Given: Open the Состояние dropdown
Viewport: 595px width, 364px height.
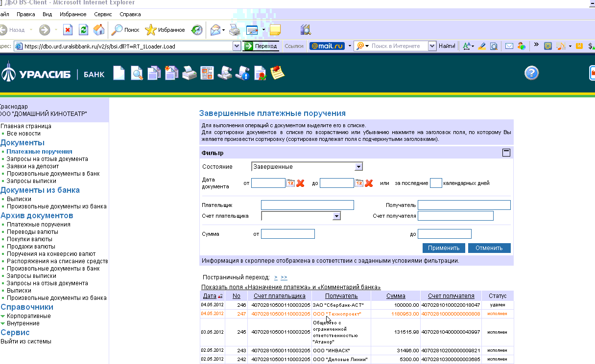Looking at the screenshot, I should (359, 167).
